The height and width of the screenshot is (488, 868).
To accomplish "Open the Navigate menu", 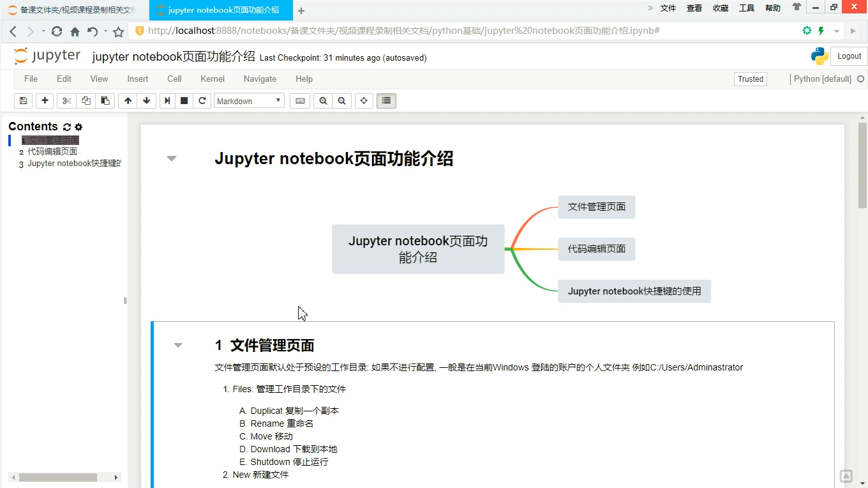I will (x=260, y=79).
